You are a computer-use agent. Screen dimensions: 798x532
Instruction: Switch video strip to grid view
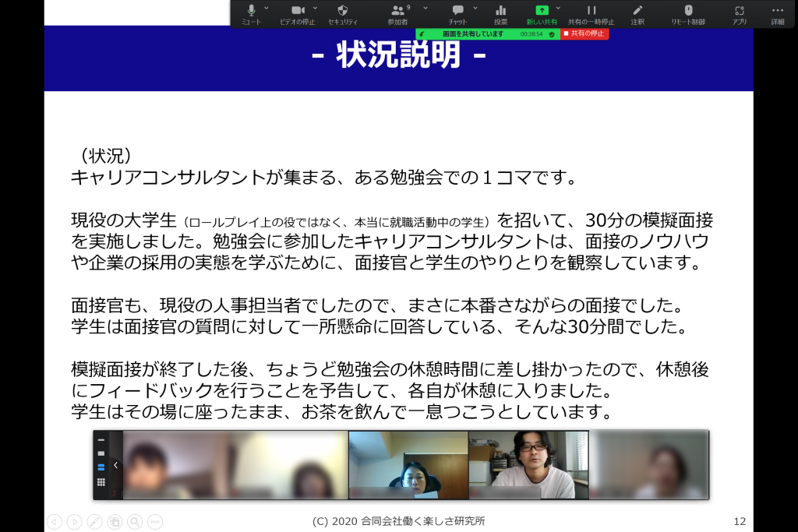tap(101, 481)
